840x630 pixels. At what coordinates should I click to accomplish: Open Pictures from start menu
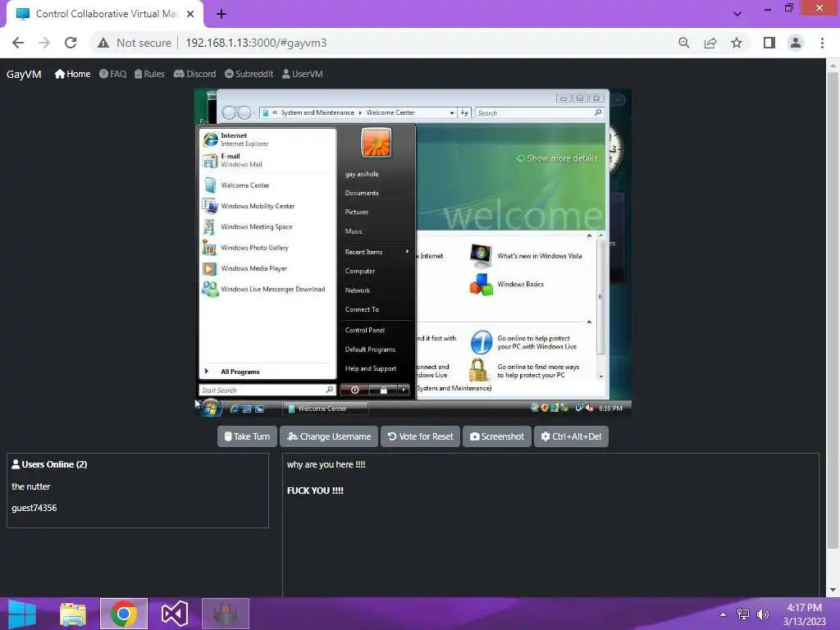click(x=357, y=212)
